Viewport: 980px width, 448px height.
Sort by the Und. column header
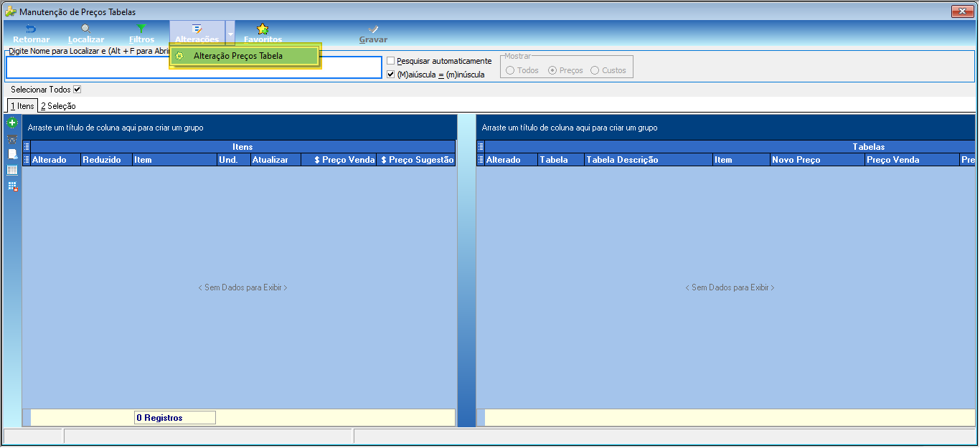coord(233,160)
